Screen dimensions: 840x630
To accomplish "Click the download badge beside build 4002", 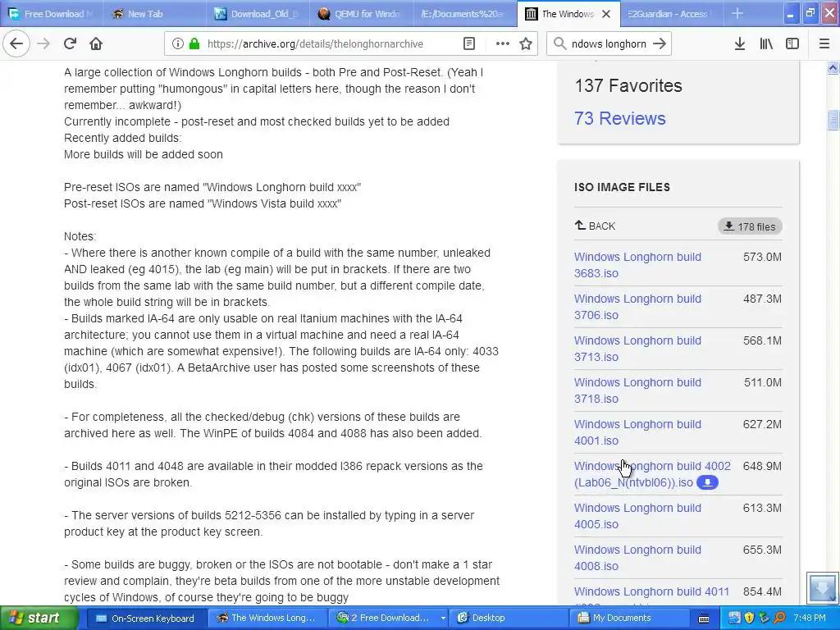I will [707, 482].
